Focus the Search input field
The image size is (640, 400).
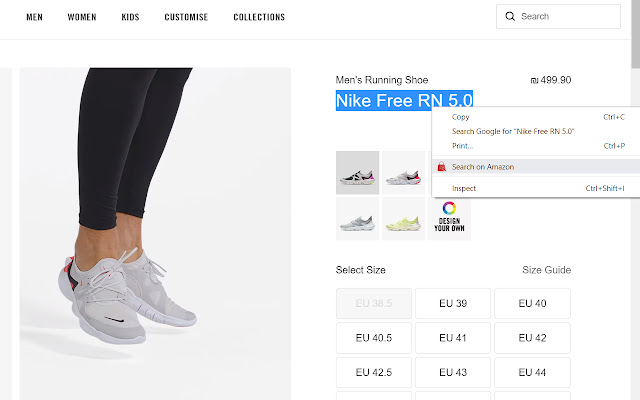coord(566,17)
